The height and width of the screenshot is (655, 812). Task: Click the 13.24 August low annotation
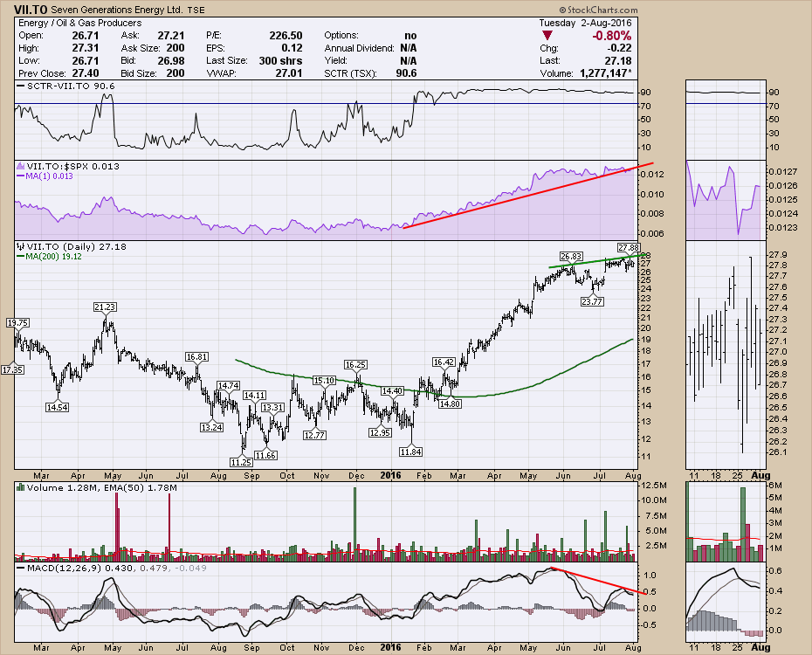tap(211, 427)
